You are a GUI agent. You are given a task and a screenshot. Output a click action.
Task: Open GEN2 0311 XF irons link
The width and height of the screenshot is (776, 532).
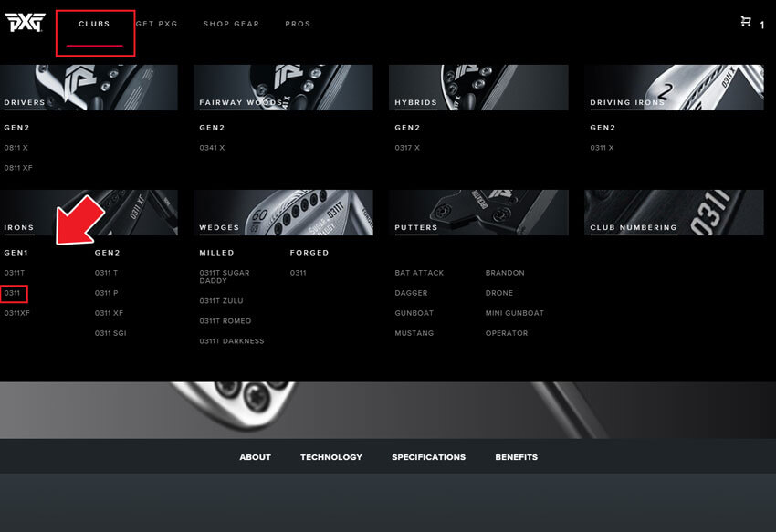click(x=109, y=313)
